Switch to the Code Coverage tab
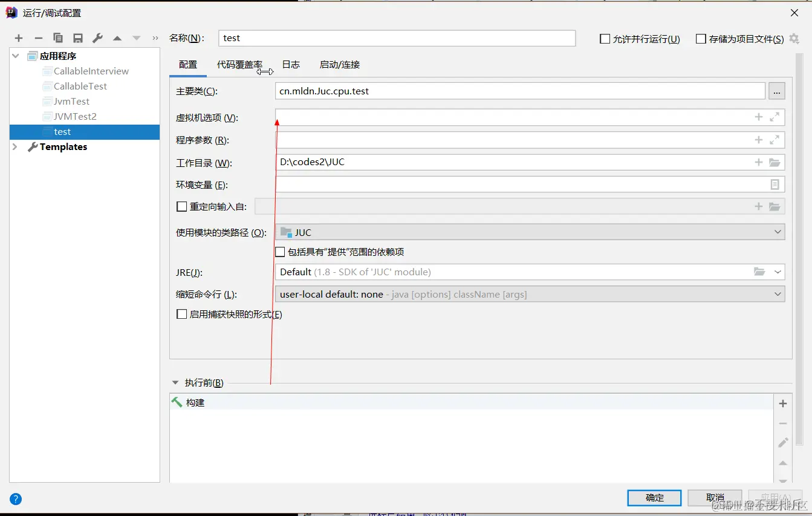 coord(240,65)
